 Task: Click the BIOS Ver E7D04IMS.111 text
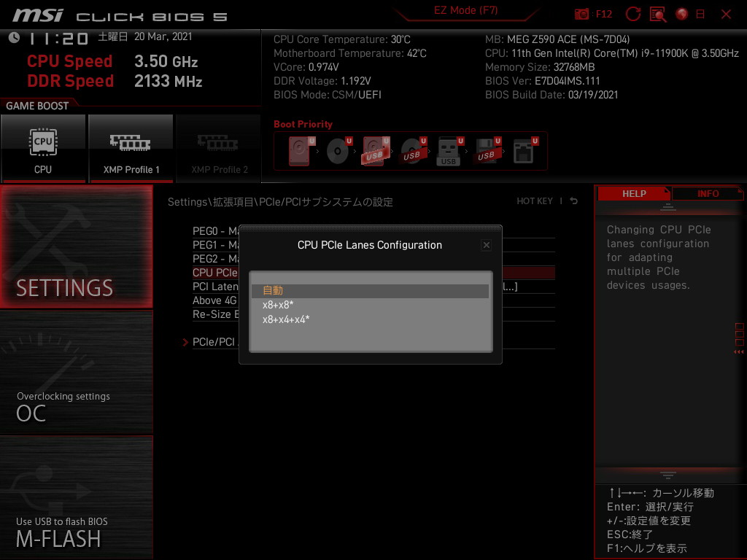click(543, 81)
